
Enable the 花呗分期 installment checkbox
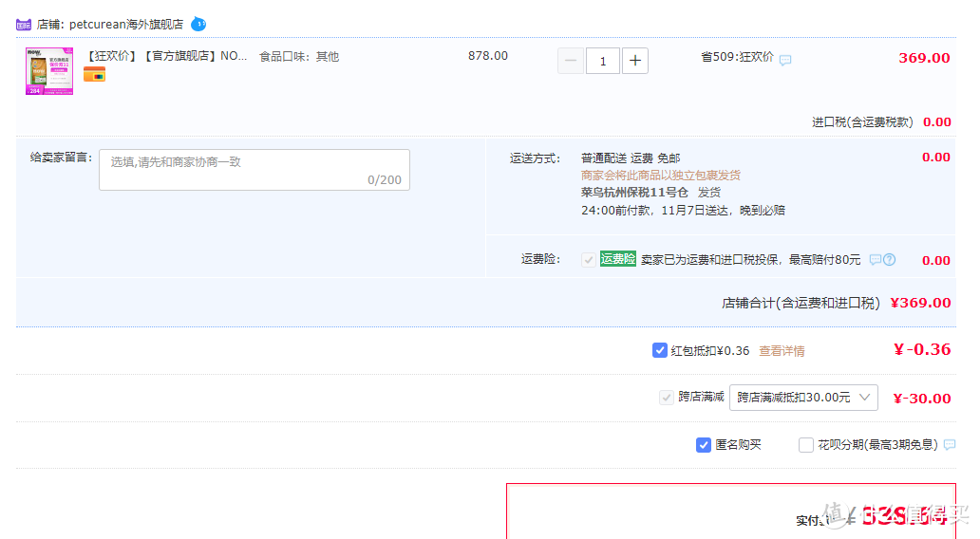tap(806, 445)
